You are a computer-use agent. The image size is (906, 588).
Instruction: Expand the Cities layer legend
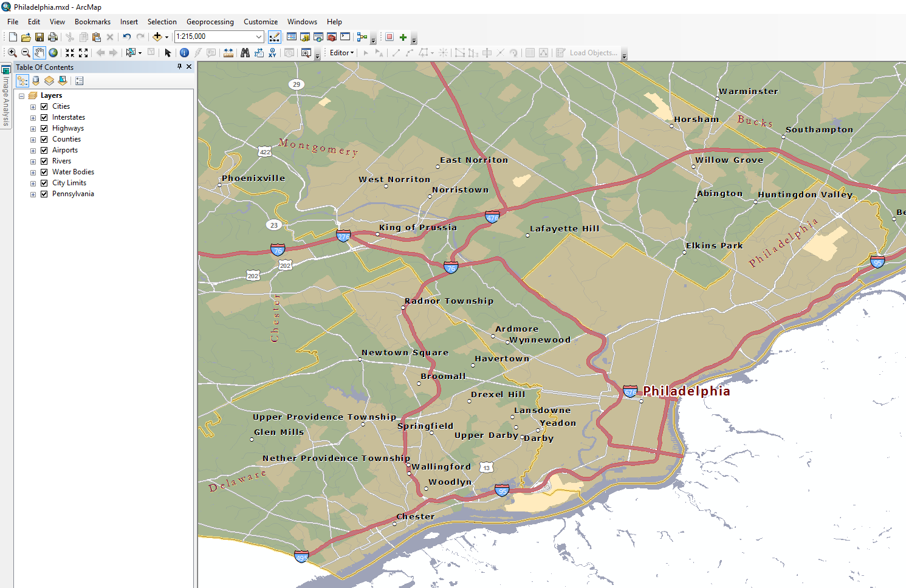pyautogui.click(x=33, y=107)
